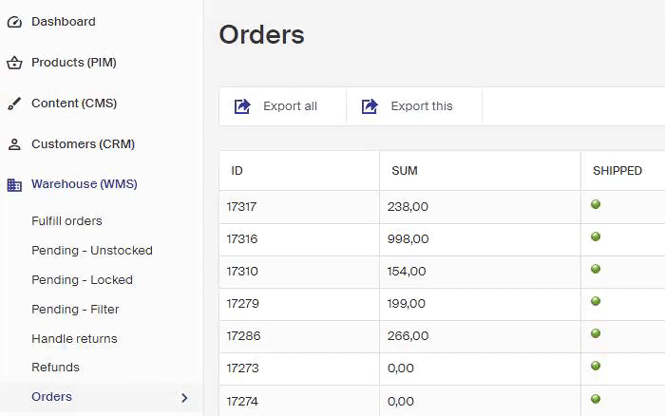Click the Export this icon
The width and height of the screenshot is (665, 416).
(x=370, y=107)
